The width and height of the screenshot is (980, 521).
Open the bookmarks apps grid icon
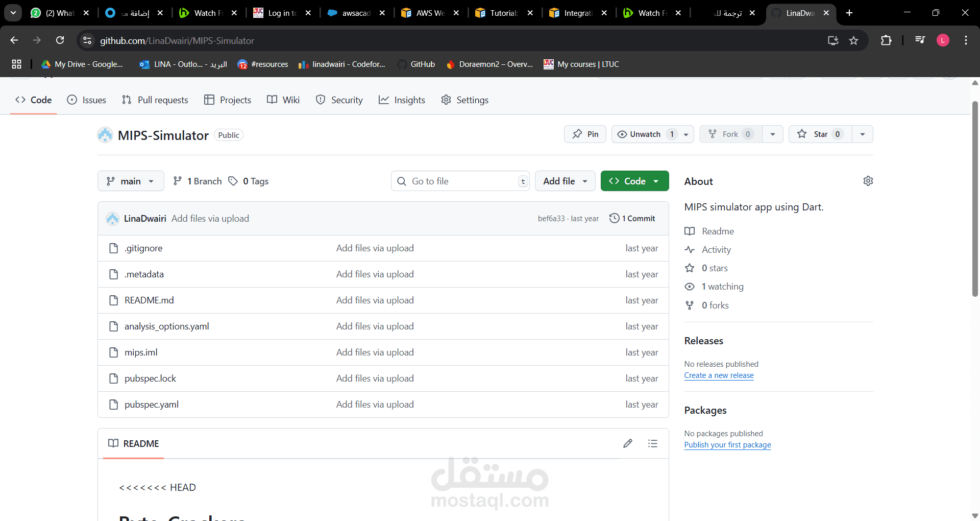pyautogui.click(x=16, y=64)
